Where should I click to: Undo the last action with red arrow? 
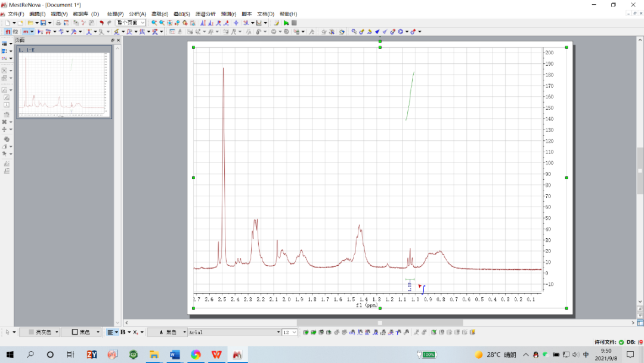(101, 23)
